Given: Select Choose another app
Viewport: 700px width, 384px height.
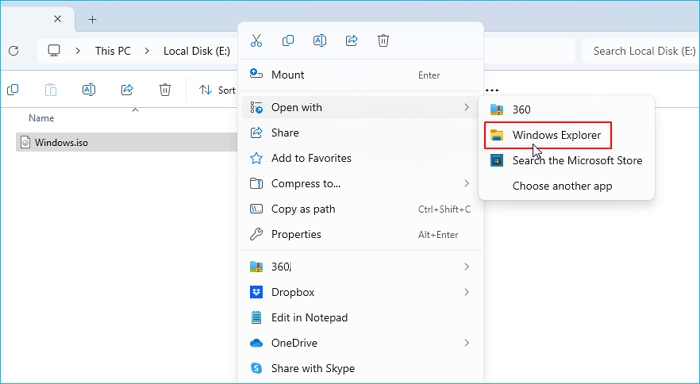Looking at the screenshot, I should point(567,186).
